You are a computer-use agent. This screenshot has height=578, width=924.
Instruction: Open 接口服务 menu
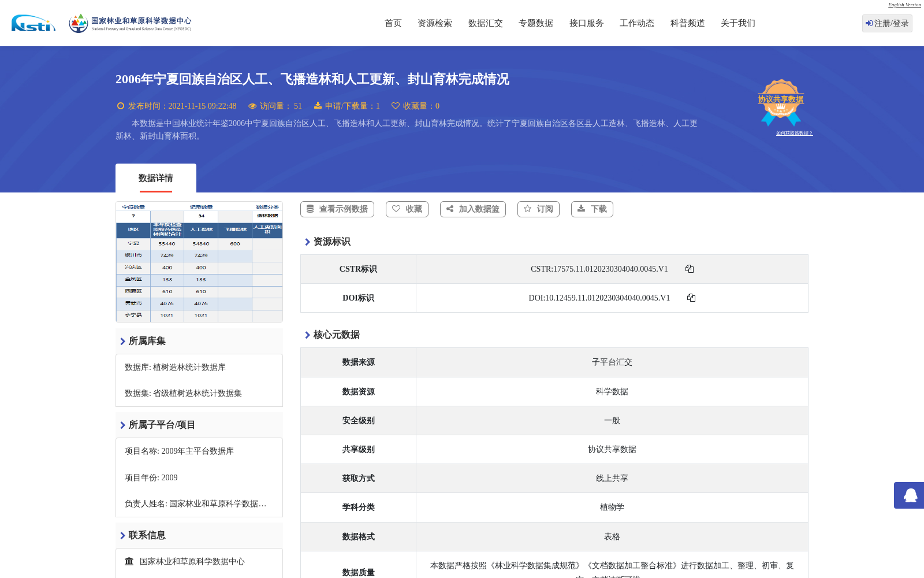587,23
